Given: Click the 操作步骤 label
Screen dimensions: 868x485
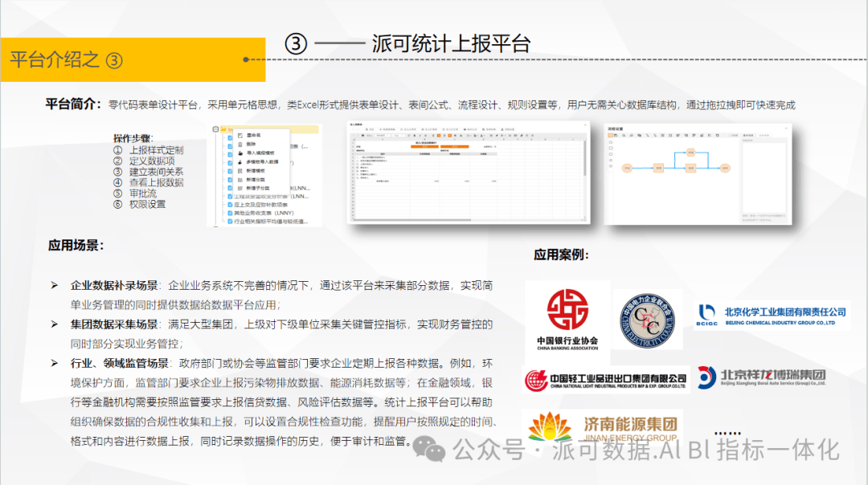Looking at the screenshot, I should pyautogui.click(x=133, y=138).
